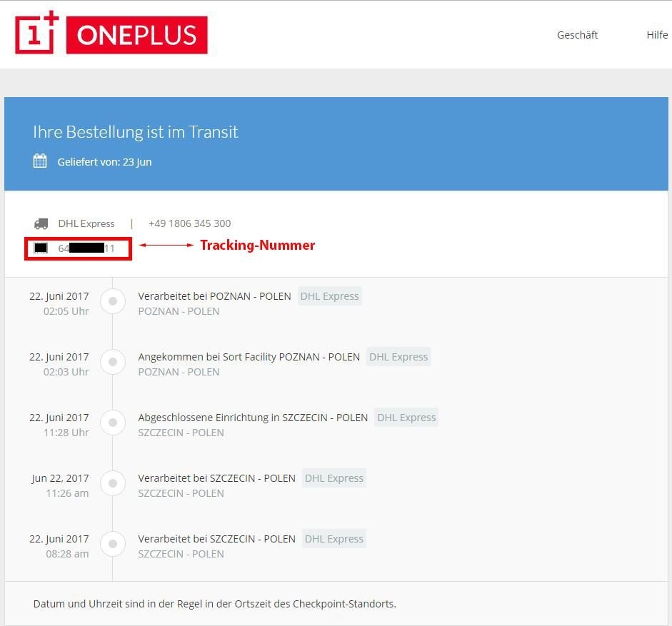Viewport: 672px width, 626px height.
Task: Click DHL Express tag on 11:26 am SZCZECIN row
Action: [334, 478]
